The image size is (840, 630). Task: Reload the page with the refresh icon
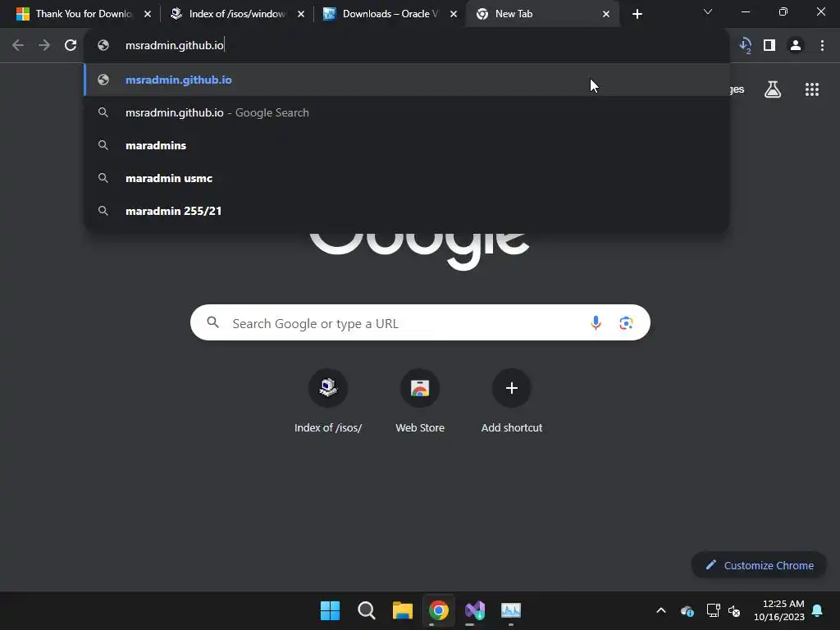tap(71, 46)
